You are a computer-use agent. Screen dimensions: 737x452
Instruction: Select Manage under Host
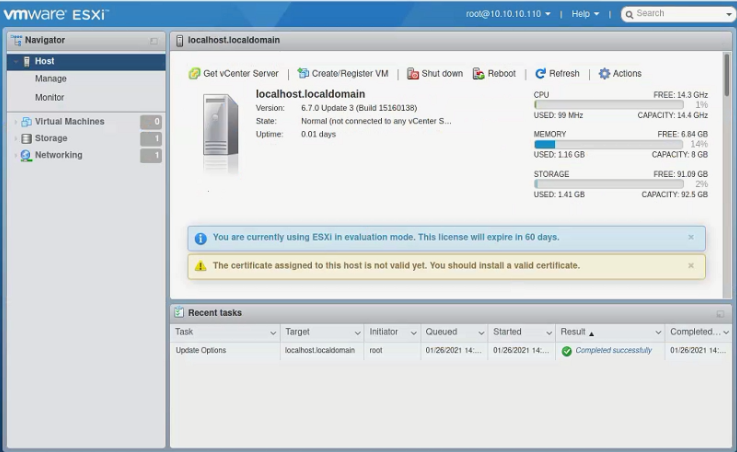click(x=50, y=78)
